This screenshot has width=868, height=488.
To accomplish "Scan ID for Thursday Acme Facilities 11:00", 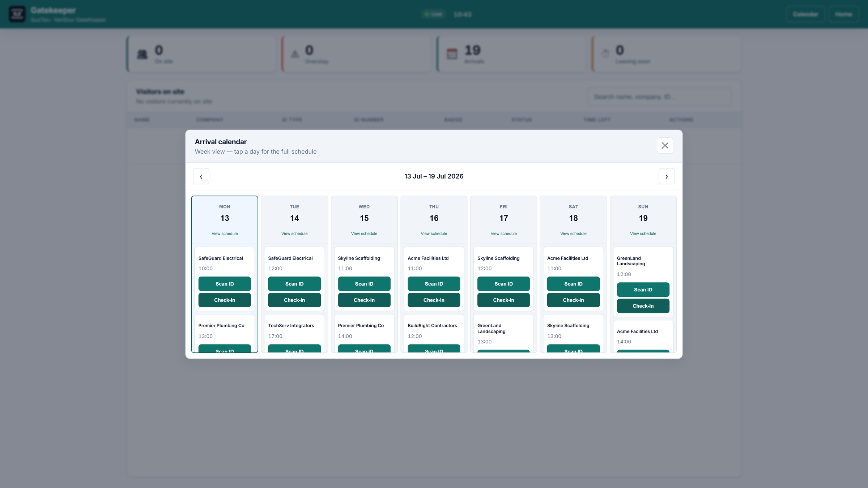I will pyautogui.click(x=434, y=284).
